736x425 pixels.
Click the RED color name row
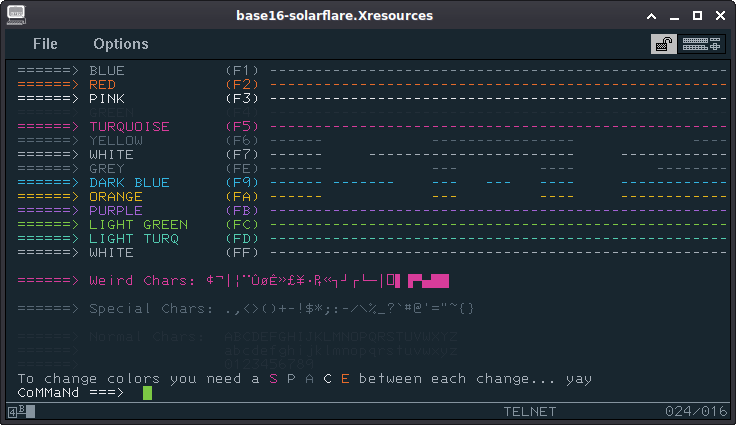[102, 85]
